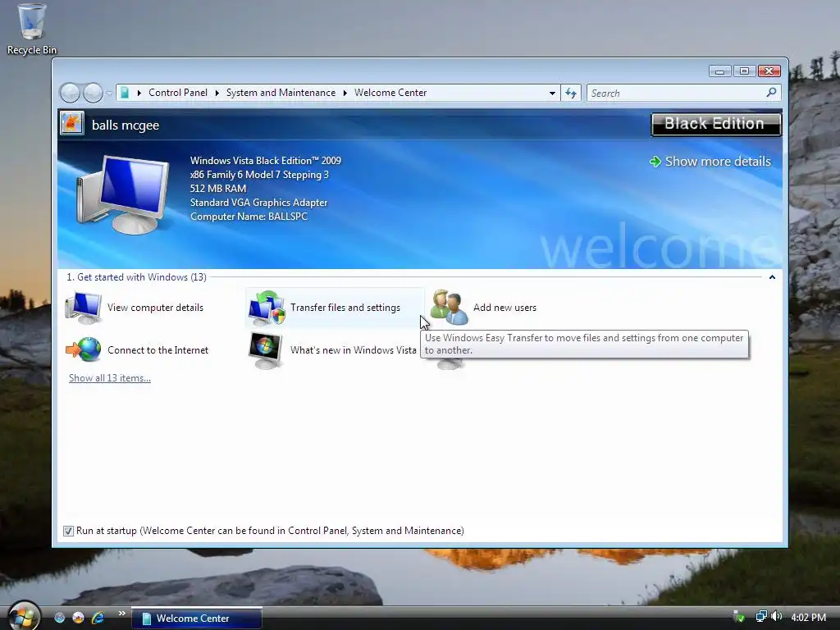840x630 pixels.
Task: Click the second Quick Launch icon
Action: point(78,618)
